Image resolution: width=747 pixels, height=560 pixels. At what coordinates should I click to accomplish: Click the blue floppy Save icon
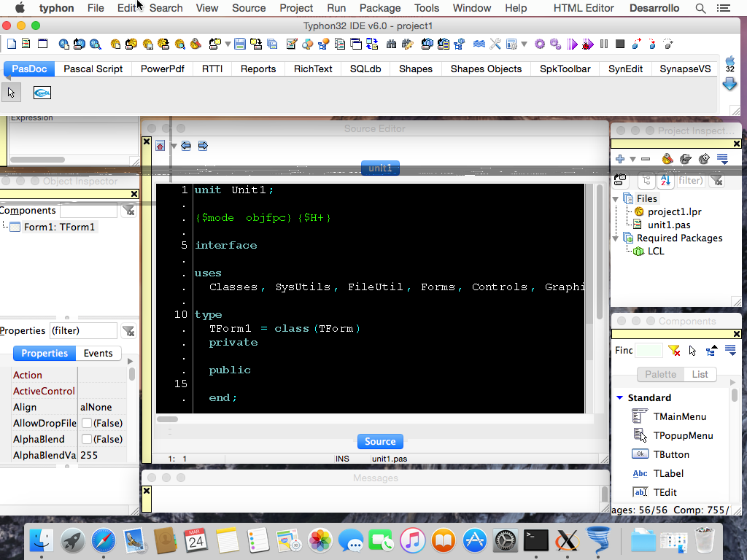click(x=240, y=44)
